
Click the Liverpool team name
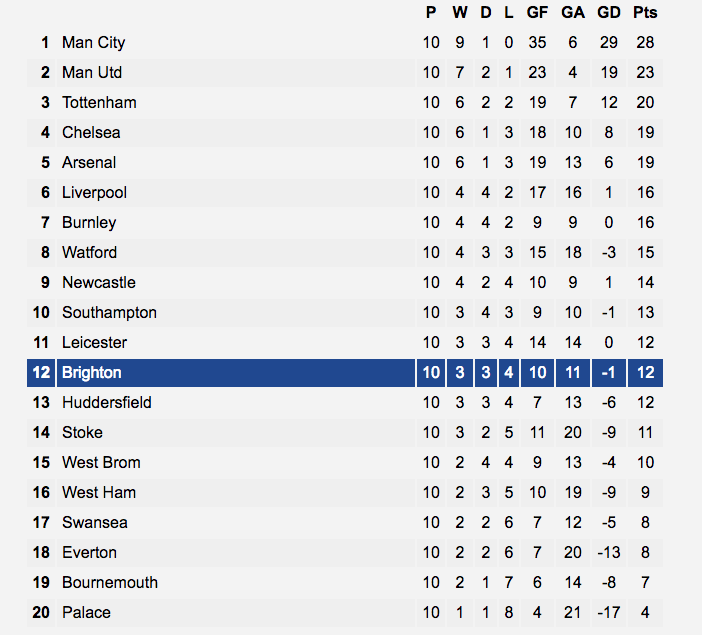click(94, 193)
